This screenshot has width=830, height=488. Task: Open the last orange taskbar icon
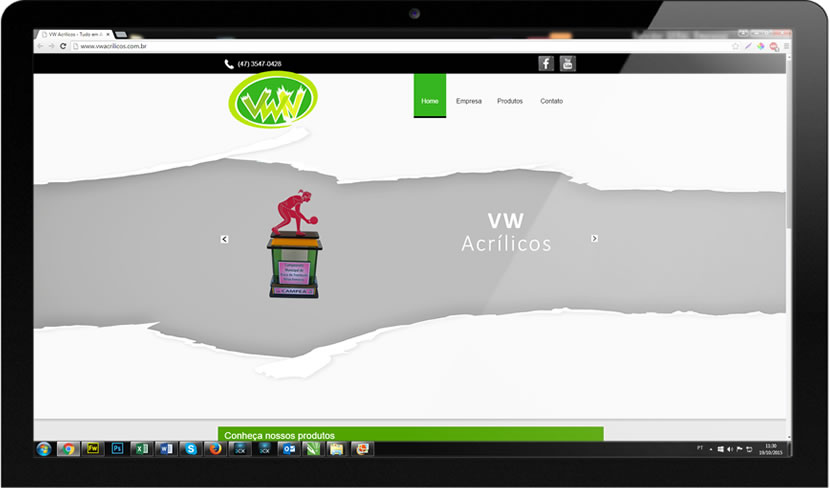point(362,449)
